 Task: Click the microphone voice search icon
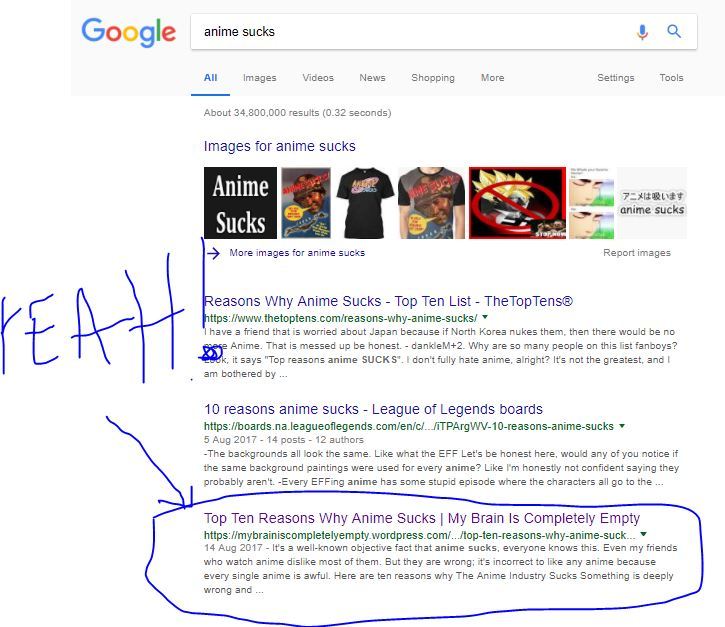pyautogui.click(x=642, y=32)
